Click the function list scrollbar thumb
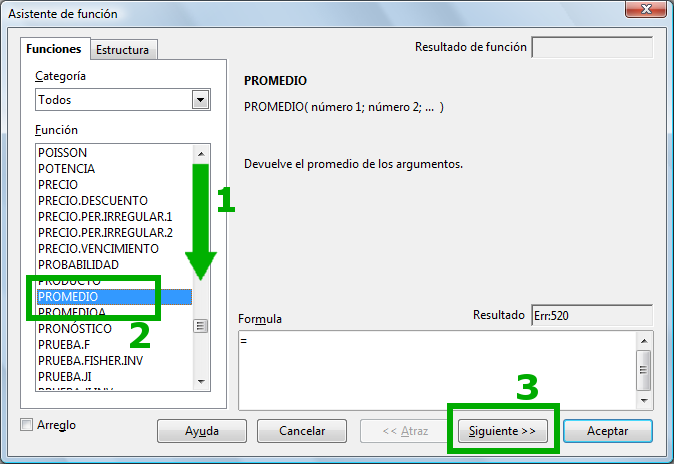The height and width of the screenshot is (464, 674). tap(200, 326)
